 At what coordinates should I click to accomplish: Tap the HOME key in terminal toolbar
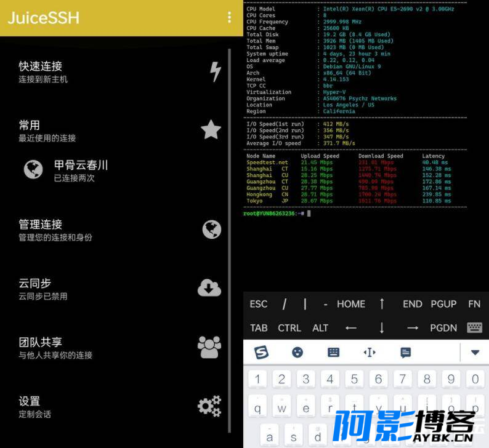[351, 304]
